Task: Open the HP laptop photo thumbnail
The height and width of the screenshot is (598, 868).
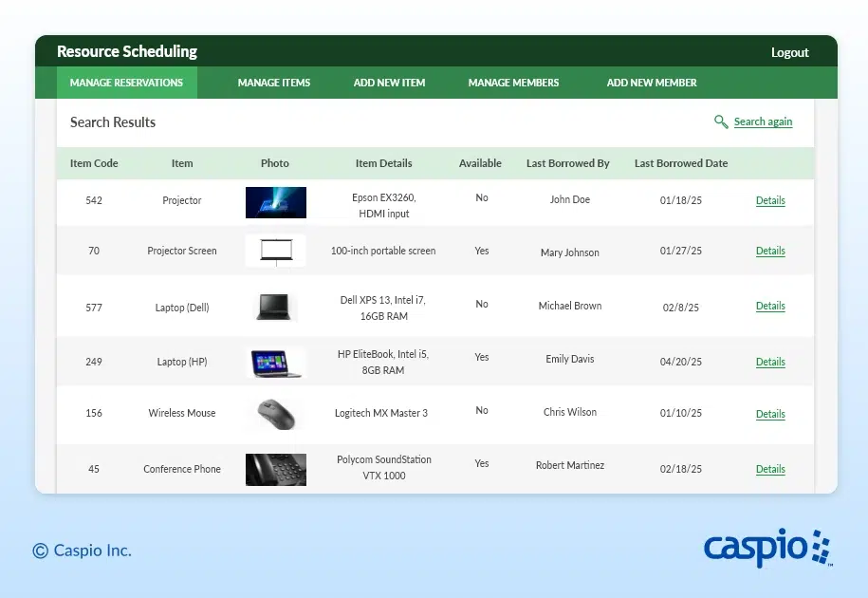Action: coord(275,362)
